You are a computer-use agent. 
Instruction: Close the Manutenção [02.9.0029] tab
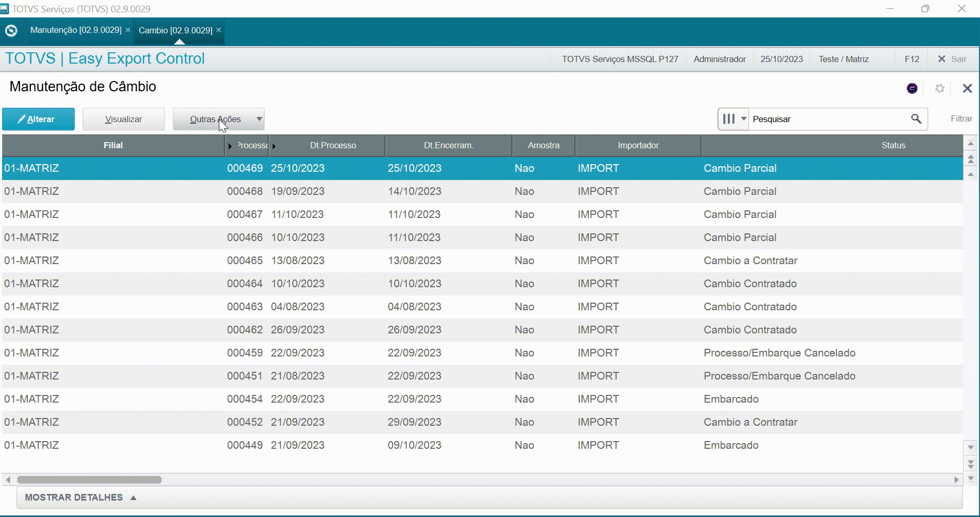pos(128,30)
